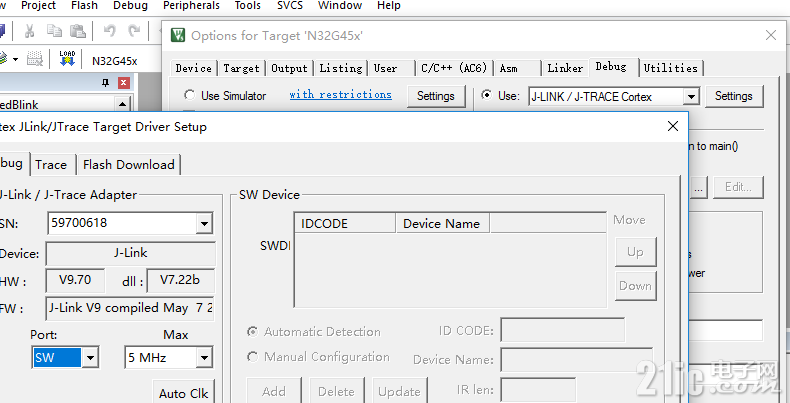Open the Port SW dropdown
Screen dimensions: 790x403
[x=90, y=358]
